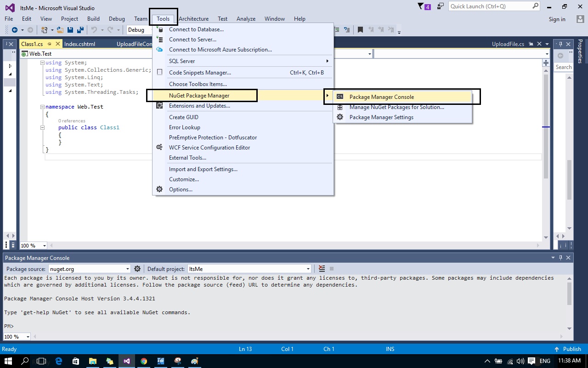
Task: Open the Package source dropdown
Action: tap(128, 268)
